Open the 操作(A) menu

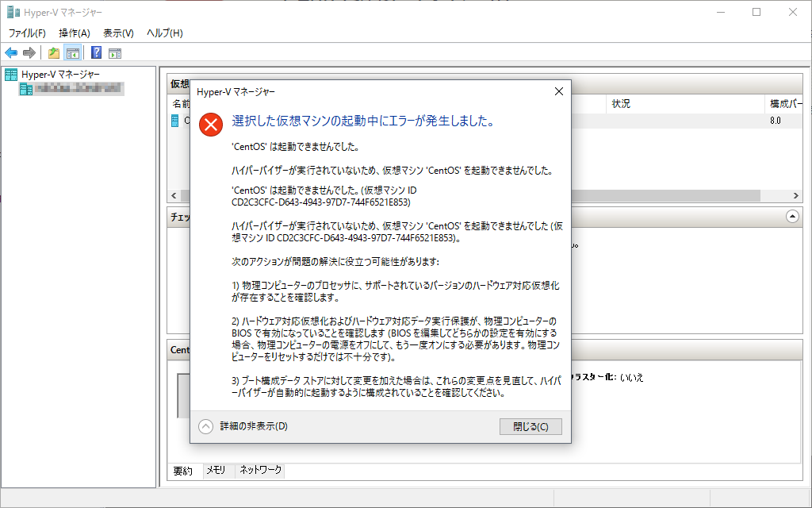(75, 33)
